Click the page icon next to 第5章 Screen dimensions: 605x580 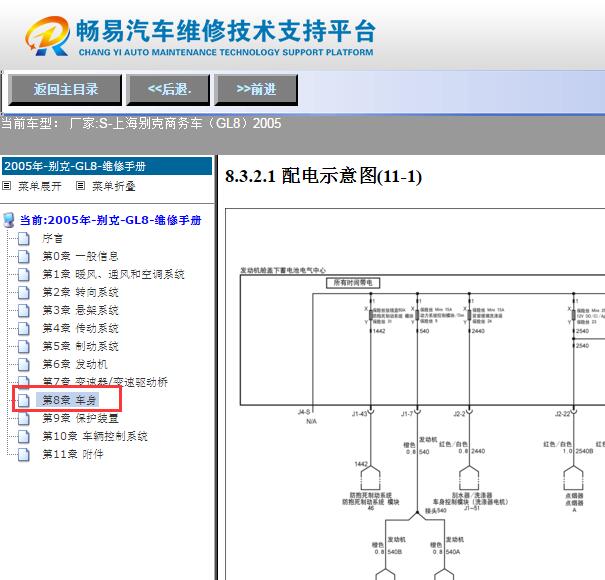pos(24,347)
